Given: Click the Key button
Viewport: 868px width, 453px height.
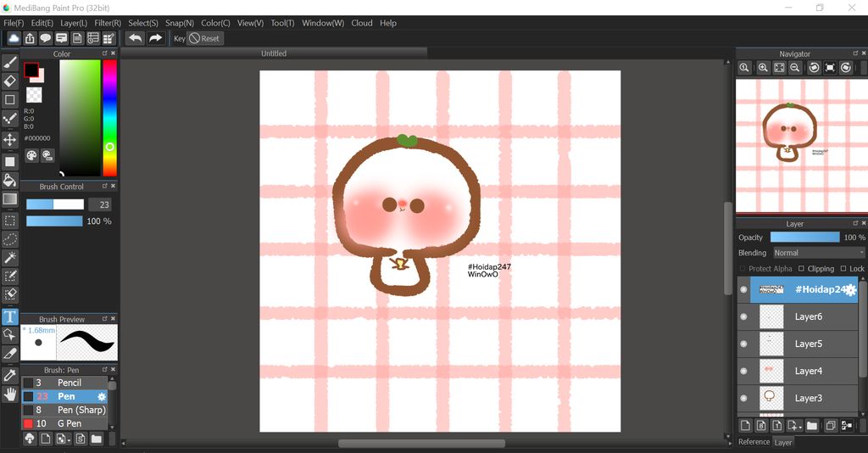Looking at the screenshot, I should coord(180,38).
